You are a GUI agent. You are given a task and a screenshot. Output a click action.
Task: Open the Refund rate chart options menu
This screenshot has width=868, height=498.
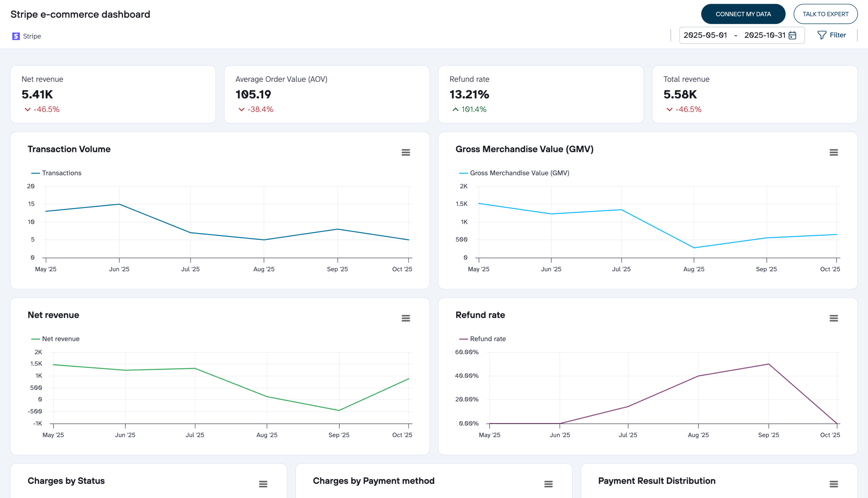click(x=833, y=319)
